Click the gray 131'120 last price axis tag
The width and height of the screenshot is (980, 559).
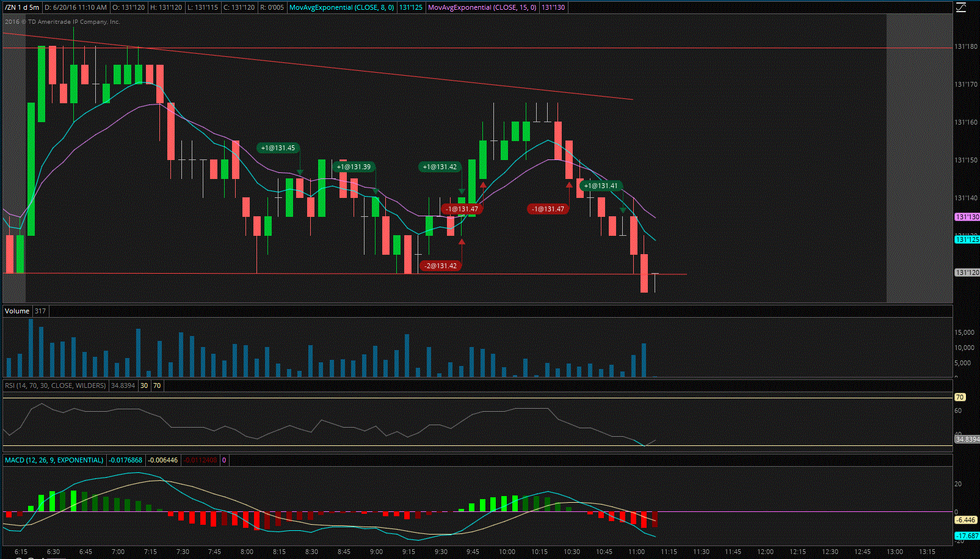pos(967,272)
